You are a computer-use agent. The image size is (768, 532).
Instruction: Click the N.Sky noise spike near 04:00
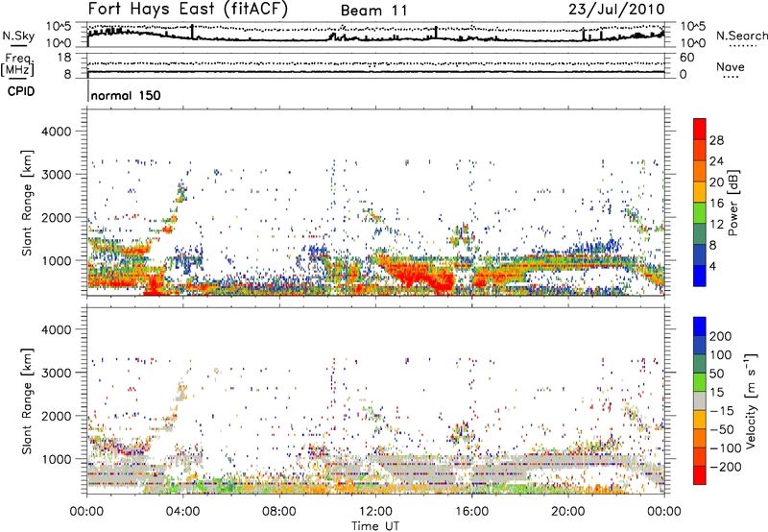point(192,32)
